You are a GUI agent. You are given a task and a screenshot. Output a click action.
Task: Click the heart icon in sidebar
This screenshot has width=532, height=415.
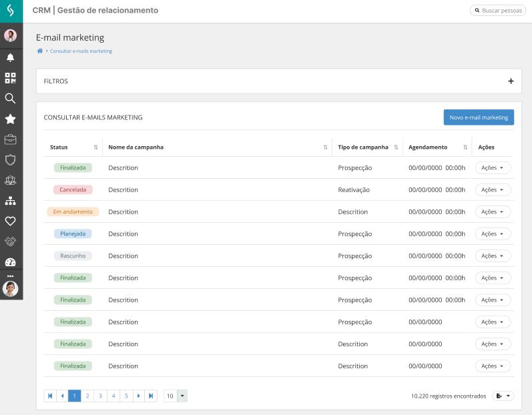(10, 221)
